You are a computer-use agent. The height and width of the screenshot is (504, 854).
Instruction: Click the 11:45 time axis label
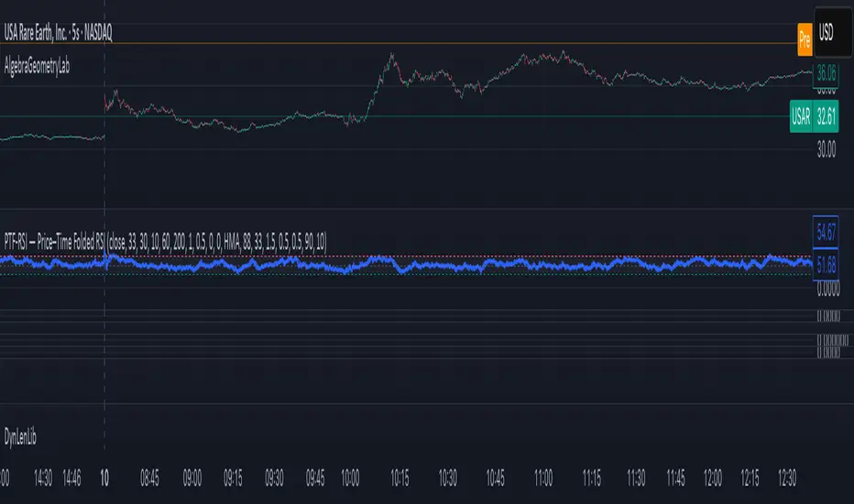click(675, 478)
